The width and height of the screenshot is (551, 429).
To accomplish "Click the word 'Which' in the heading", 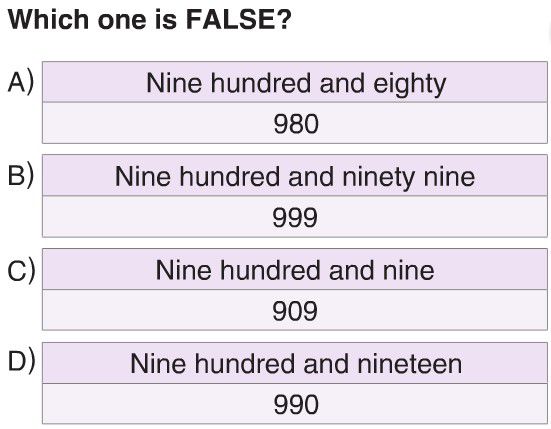I will click(48, 19).
